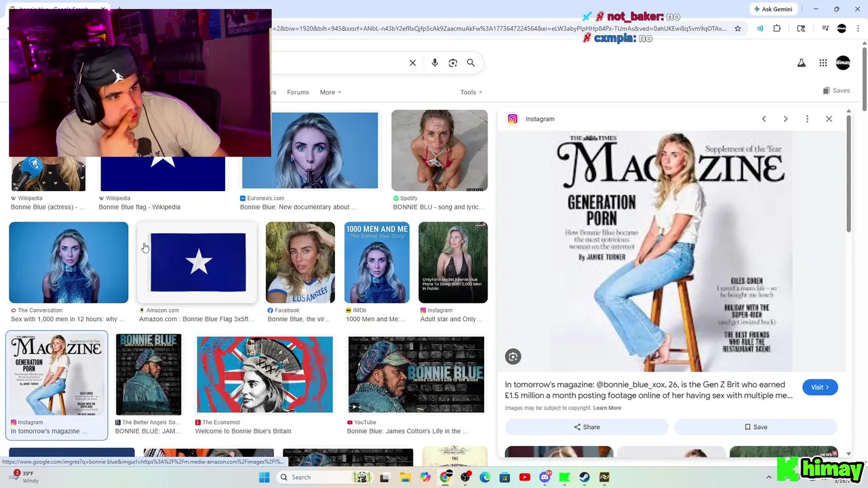Open The Better Angels Society thumbnail
Viewport: 868px width, 488px height.
point(149,374)
